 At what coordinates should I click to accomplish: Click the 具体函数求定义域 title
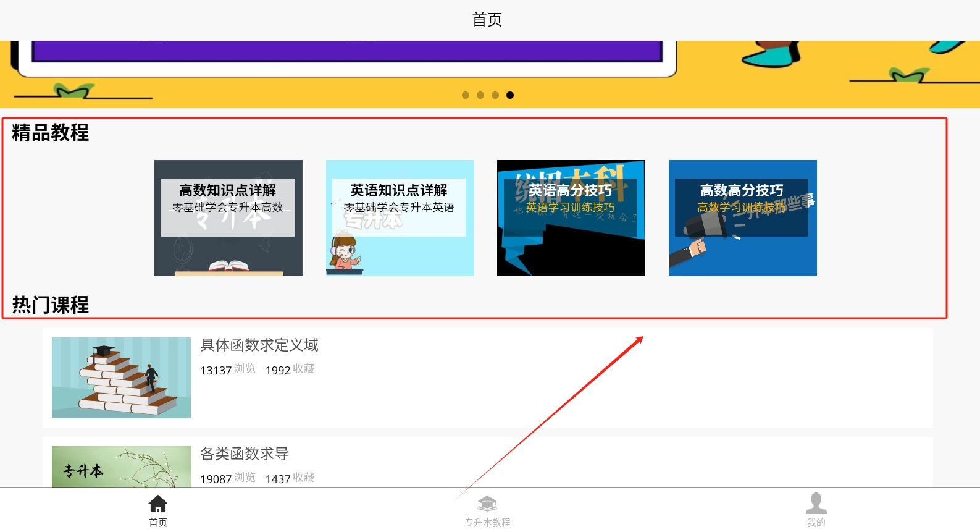coord(259,345)
